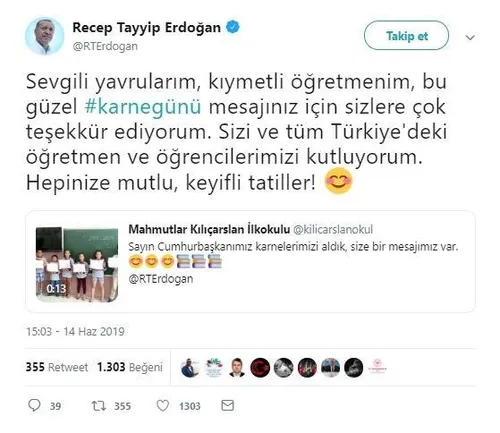Click the Takip et follow button
The image size is (500, 433).
[406, 35]
